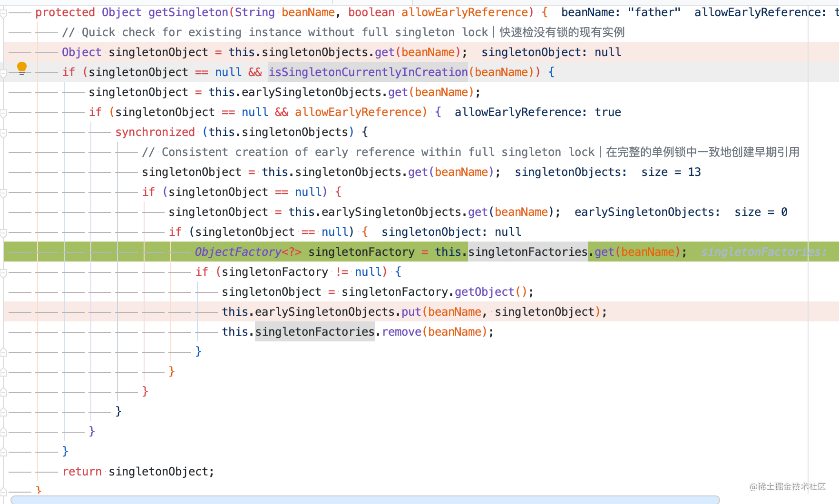The image size is (839, 504).
Task: Click the getSingleton method name
Action: 188,12
